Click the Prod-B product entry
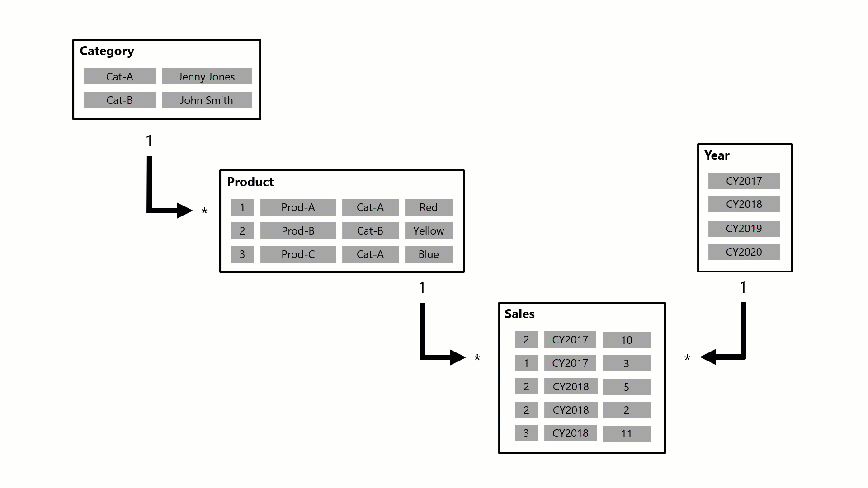Screen dimensions: 868x488 297,230
